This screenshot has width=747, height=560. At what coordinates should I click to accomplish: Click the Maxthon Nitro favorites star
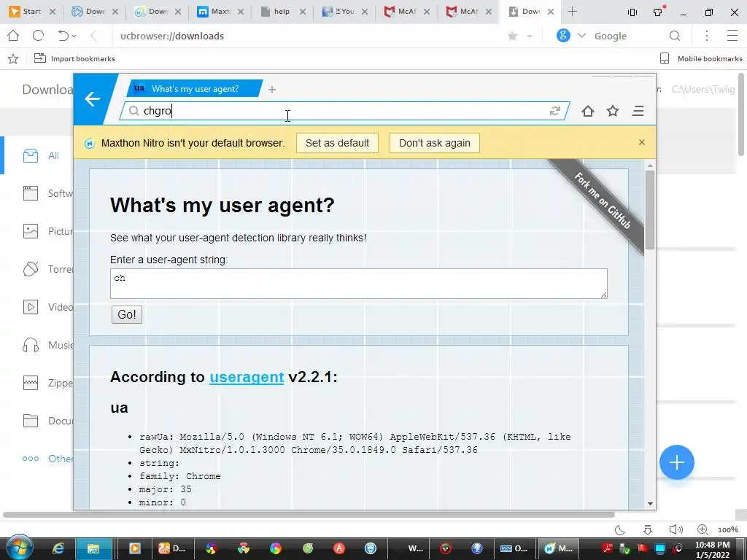click(x=613, y=111)
